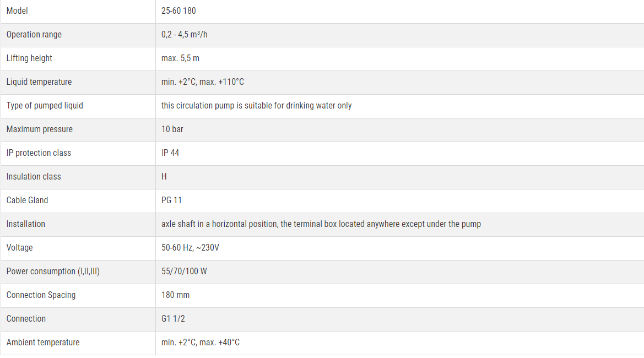644x358 pixels.
Task: Click the Installation description text
Action: 321,224
